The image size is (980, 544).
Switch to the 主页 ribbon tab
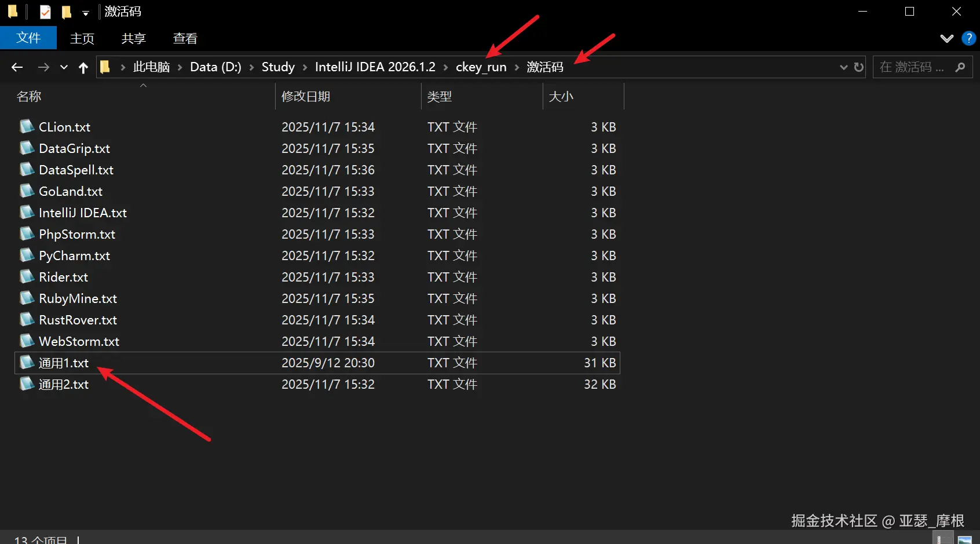point(82,38)
